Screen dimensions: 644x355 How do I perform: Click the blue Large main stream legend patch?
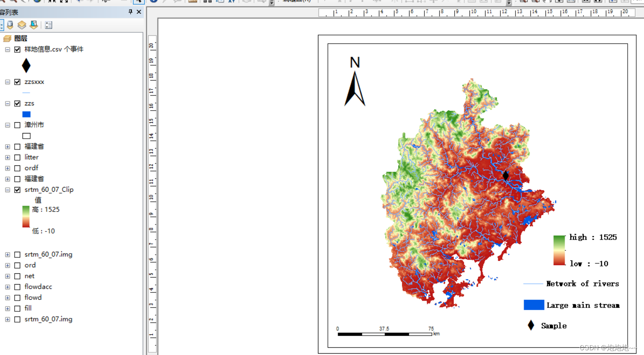[x=534, y=305]
